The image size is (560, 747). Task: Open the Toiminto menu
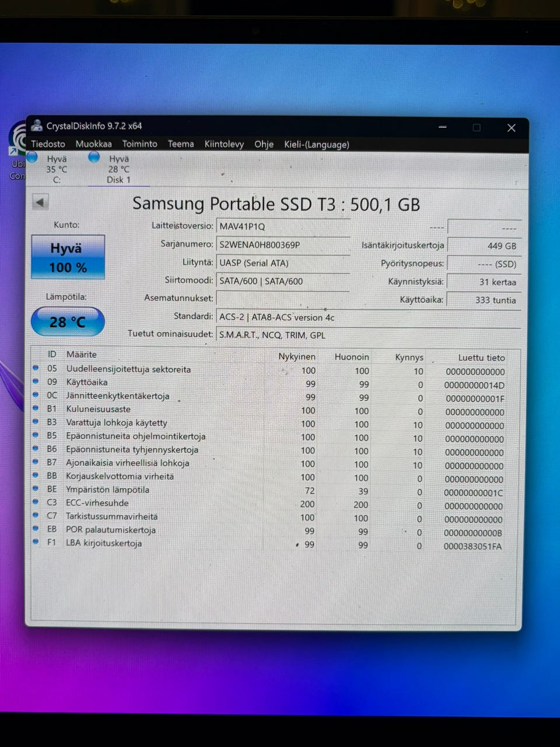(x=139, y=144)
